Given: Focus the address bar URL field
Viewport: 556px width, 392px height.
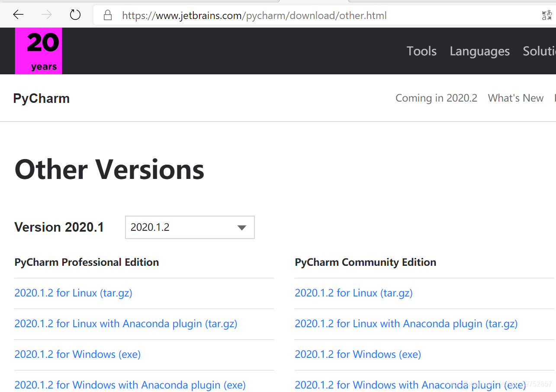Looking at the screenshot, I should [x=316, y=16].
